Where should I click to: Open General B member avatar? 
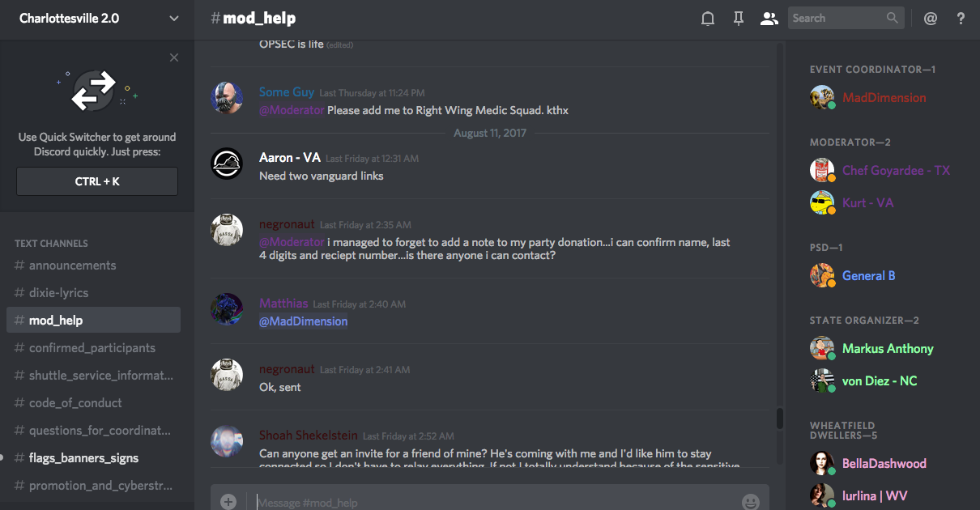(x=822, y=275)
